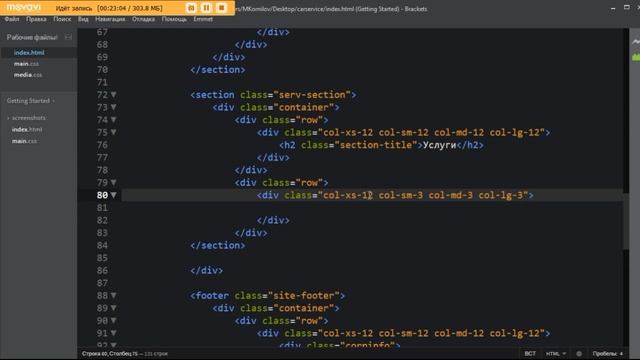Open the Правка menu
Image resolution: width=640 pixels, height=360 pixels.
click(x=36, y=19)
